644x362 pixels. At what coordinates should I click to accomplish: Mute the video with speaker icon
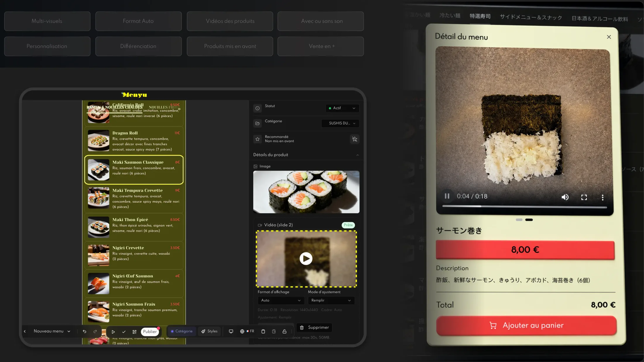[565, 197]
